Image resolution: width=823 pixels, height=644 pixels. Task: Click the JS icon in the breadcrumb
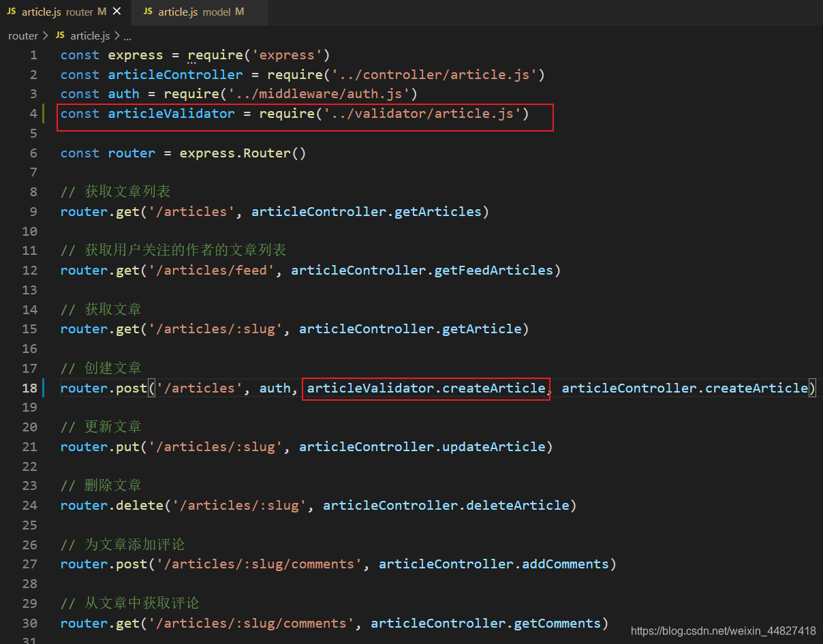pos(60,35)
